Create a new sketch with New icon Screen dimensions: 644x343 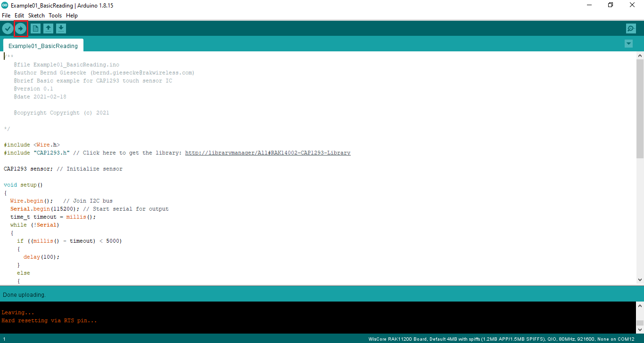tap(35, 29)
